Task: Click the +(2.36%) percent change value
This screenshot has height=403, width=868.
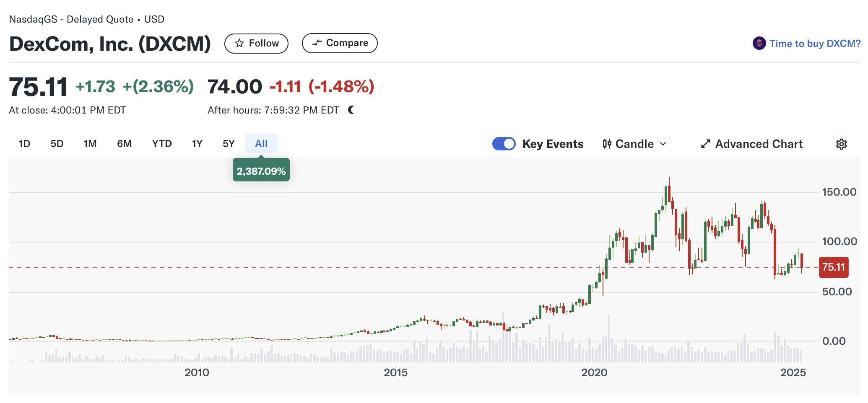Action: click(x=158, y=87)
